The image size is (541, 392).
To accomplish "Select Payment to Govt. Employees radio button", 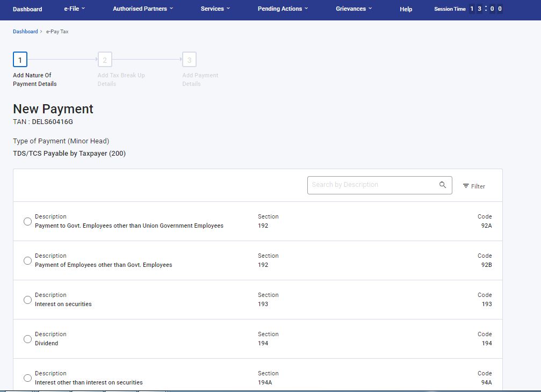I will (x=27, y=221).
